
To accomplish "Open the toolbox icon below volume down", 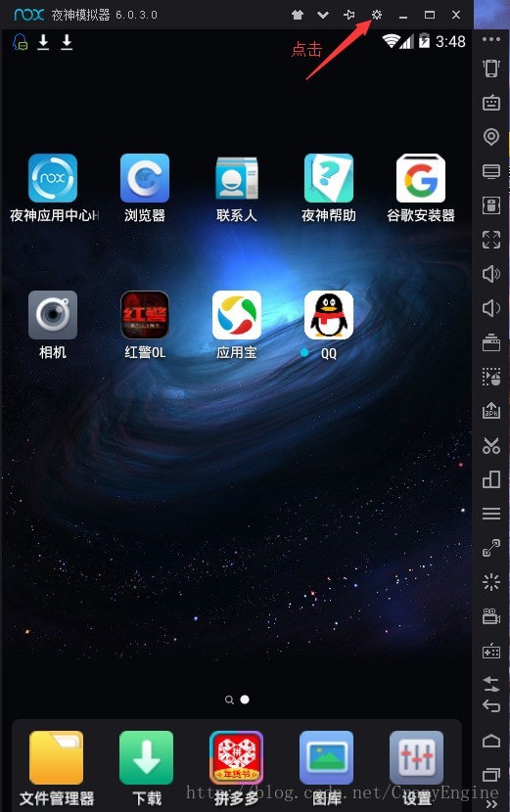I will point(491,342).
